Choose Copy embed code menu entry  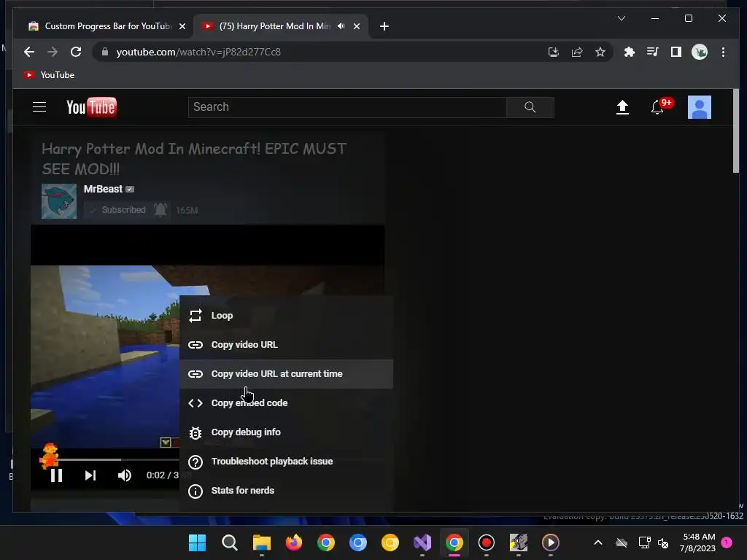point(286,402)
